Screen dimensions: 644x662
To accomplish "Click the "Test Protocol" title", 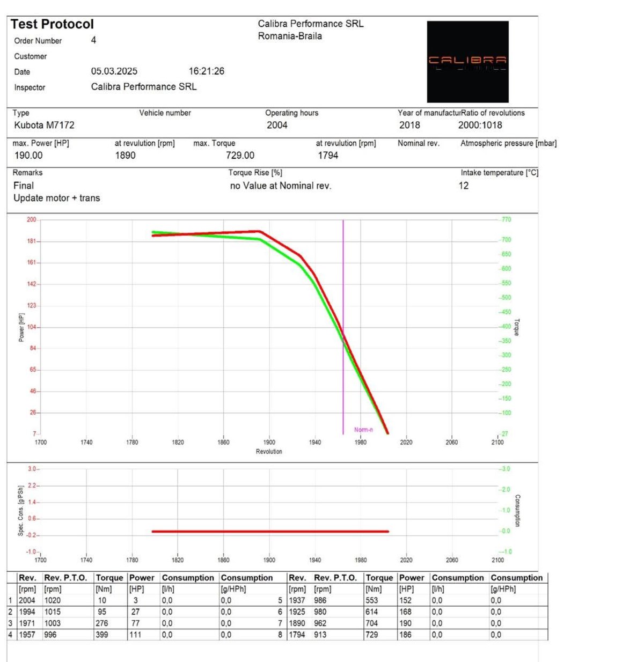I will pos(52,24).
